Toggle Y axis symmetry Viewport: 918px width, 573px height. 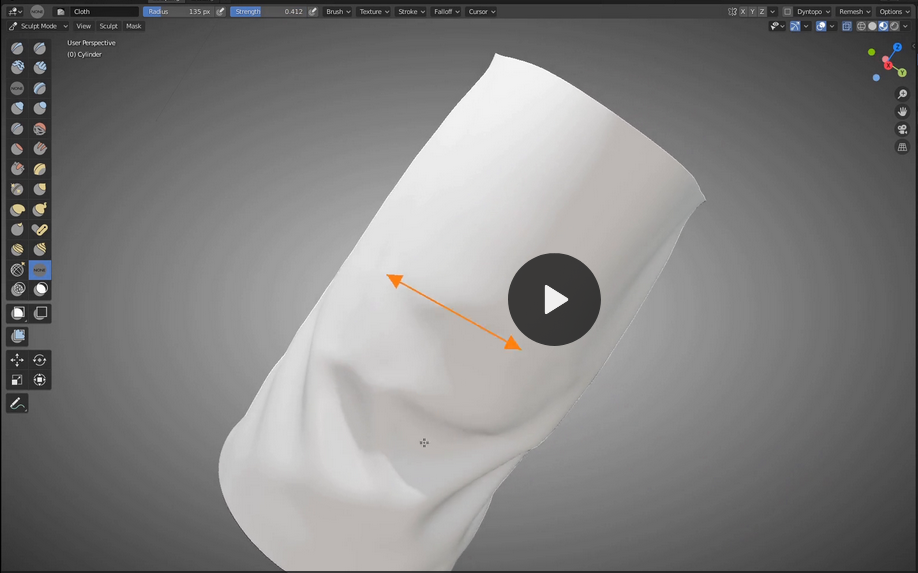752,12
